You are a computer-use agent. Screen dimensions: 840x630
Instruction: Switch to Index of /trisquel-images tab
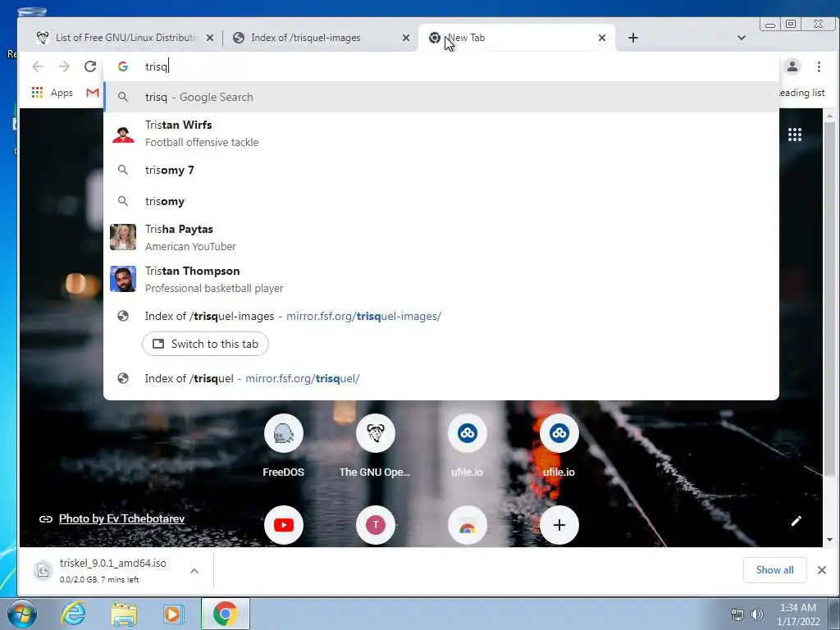[319, 38]
